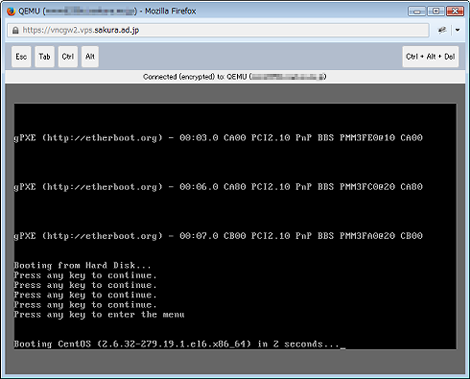The width and height of the screenshot is (470, 379).
Task: Close the QEMU Firefox window
Action: pyautogui.click(x=455, y=11)
